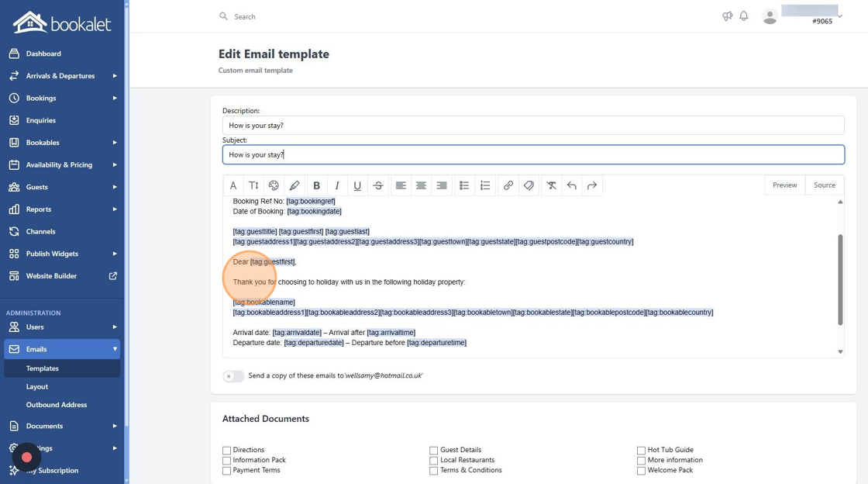Apply italic formatting in the editor
Screen dimensions: 868x484
pyautogui.click(x=336, y=185)
